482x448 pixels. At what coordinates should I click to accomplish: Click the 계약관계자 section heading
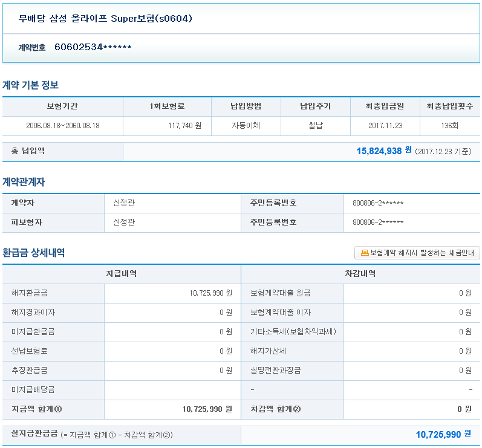pos(24,181)
